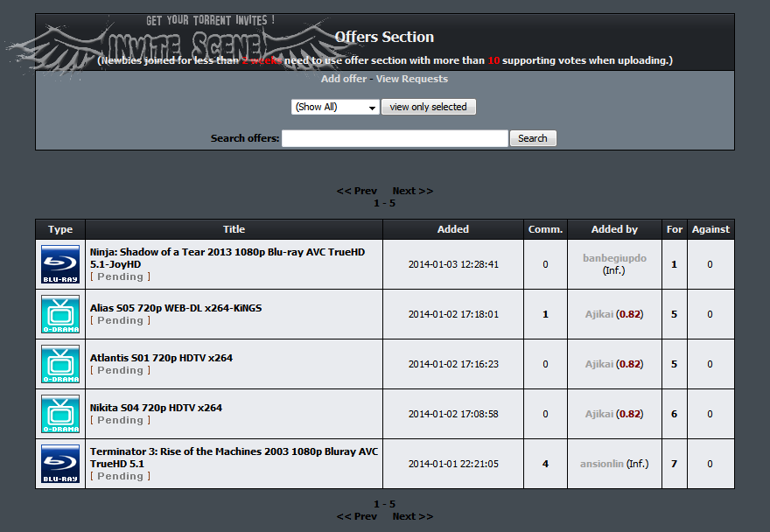Open the Add offer link
This screenshot has width=770, height=532.
[344, 79]
